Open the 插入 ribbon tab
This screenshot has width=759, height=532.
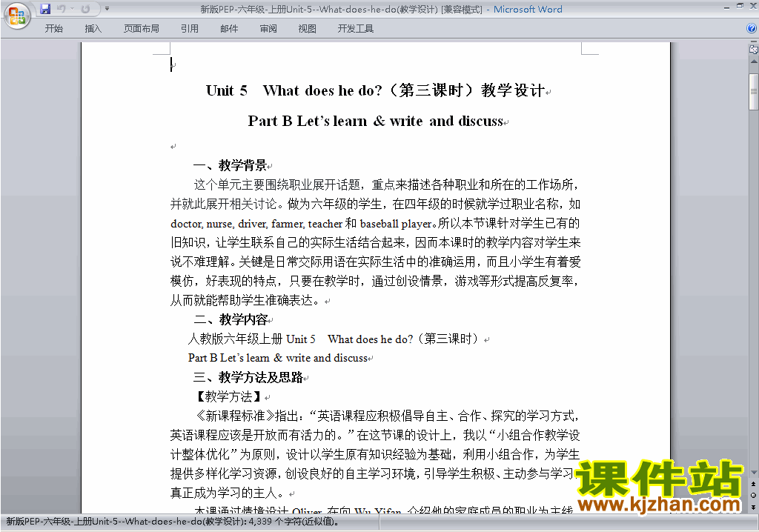tap(93, 29)
